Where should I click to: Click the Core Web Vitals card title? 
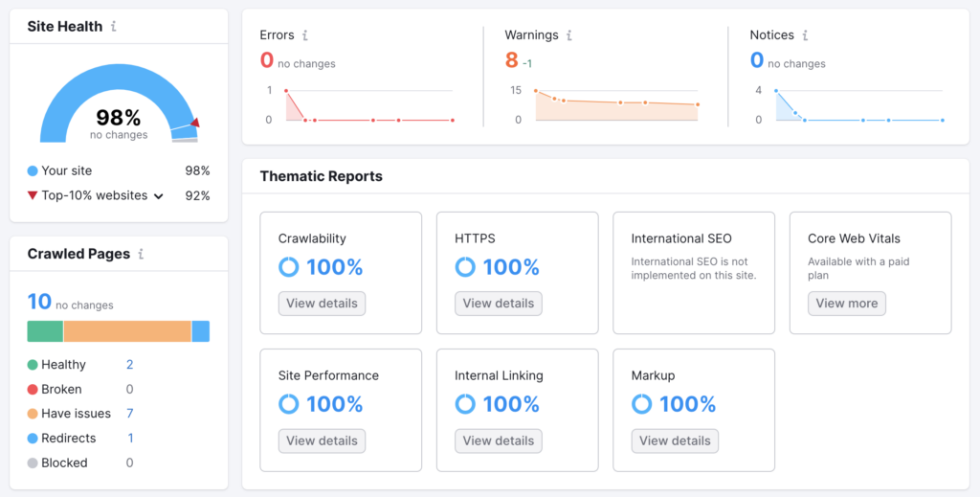tap(854, 238)
